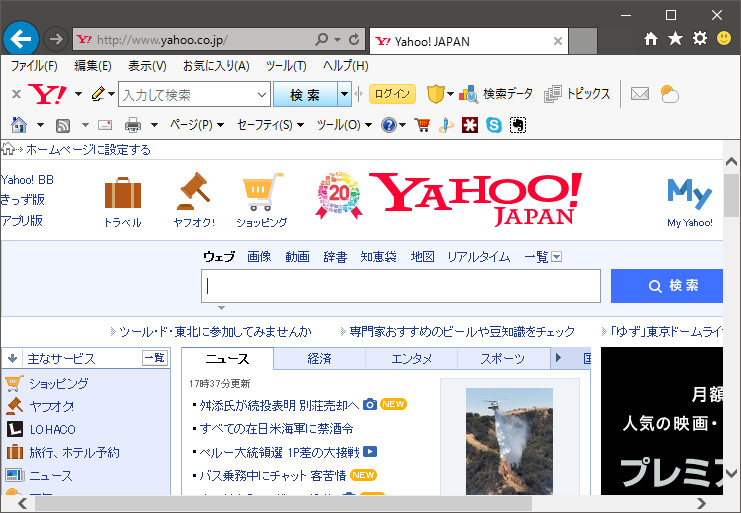Select the 画像 search category link

click(x=259, y=257)
